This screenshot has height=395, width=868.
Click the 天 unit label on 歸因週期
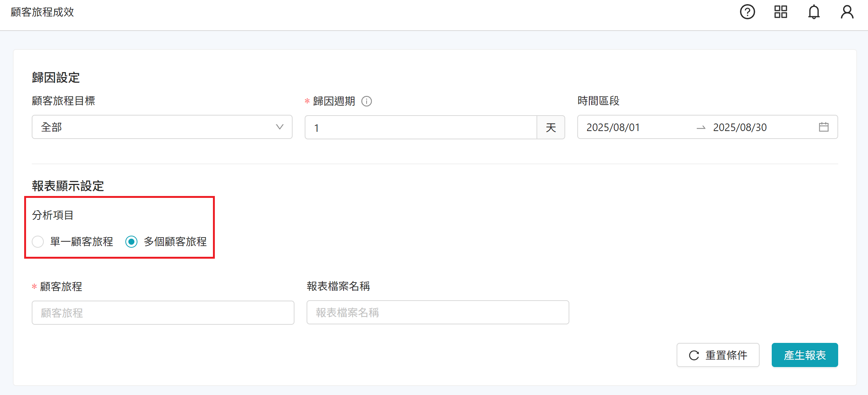pos(551,128)
